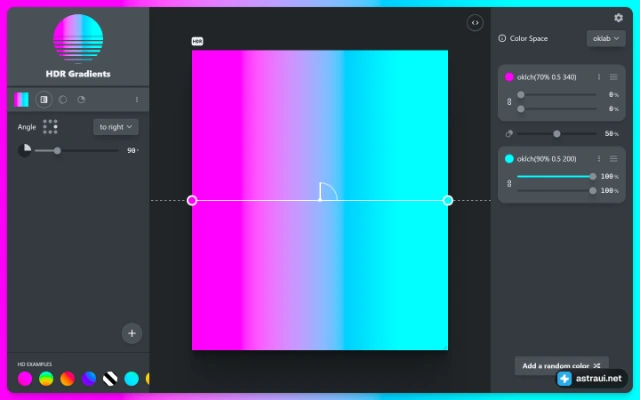Click the first 0% position slider of the magenta stop

[557, 95]
